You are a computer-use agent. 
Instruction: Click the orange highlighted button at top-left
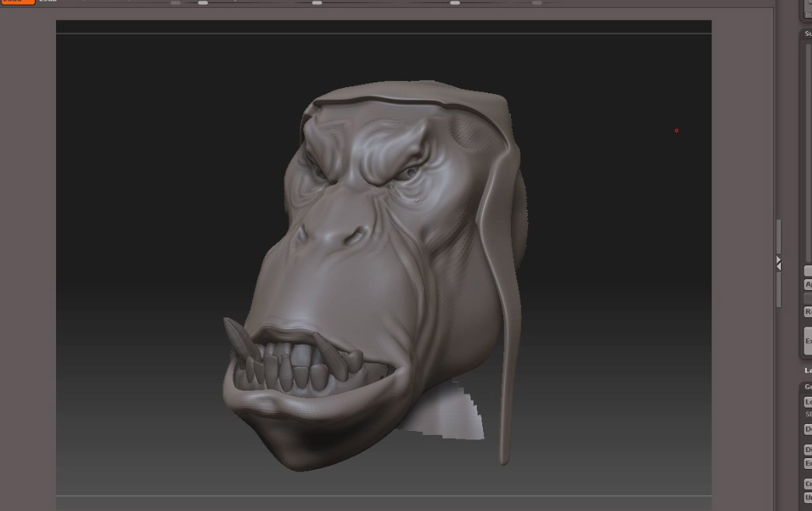pos(17,2)
